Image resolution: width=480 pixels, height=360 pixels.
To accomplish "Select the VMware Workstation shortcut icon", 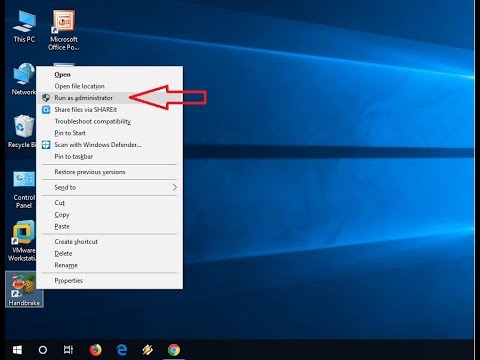I will coord(22,241).
